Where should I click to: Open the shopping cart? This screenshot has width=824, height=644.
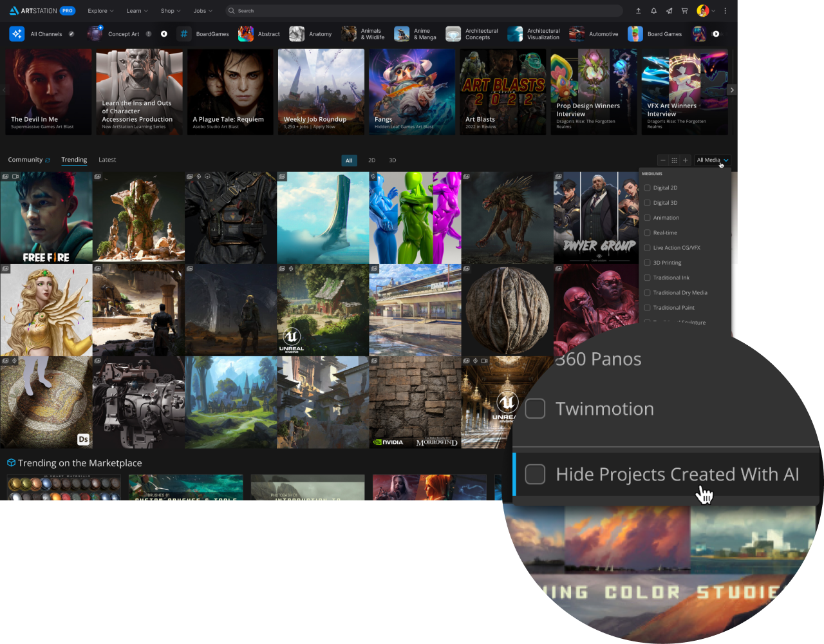684,11
